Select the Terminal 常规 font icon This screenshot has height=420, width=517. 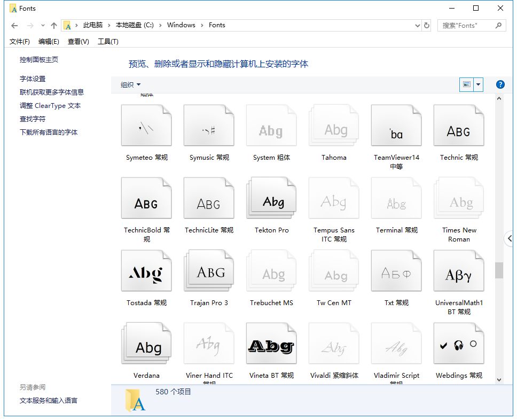(396, 198)
